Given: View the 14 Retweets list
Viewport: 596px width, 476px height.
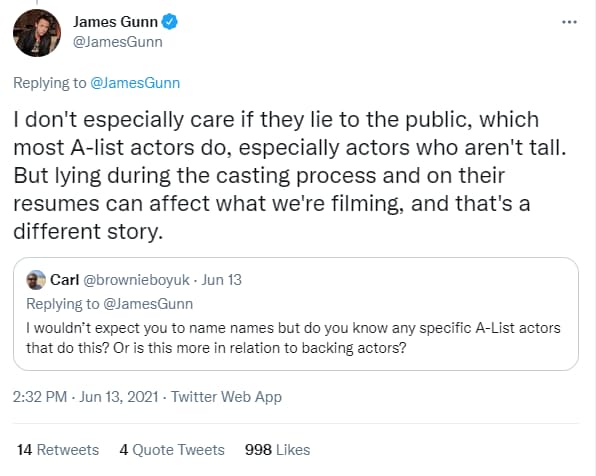Looking at the screenshot, I should click(58, 450).
